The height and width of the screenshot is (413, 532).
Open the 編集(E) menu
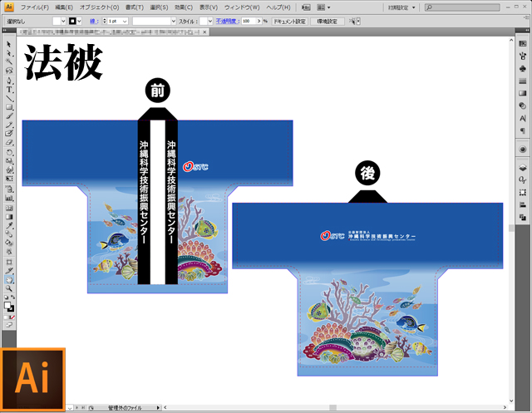(64, 7)
